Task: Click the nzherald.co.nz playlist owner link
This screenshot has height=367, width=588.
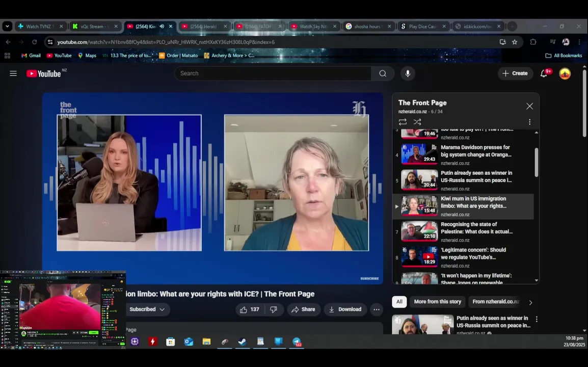Action: tap(413, 112)
